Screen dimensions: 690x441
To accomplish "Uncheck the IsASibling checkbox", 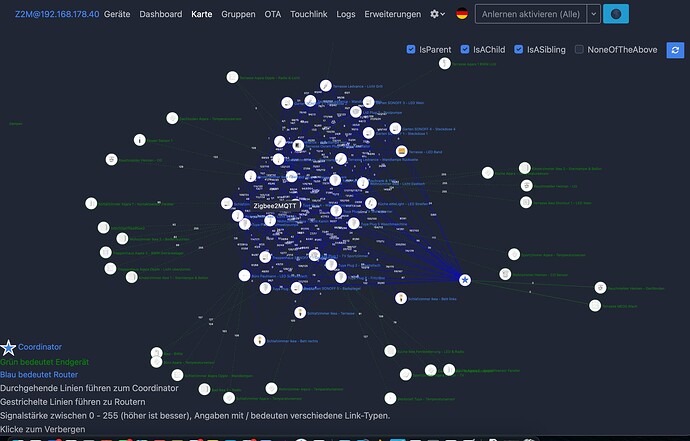I will click(518, 49).
